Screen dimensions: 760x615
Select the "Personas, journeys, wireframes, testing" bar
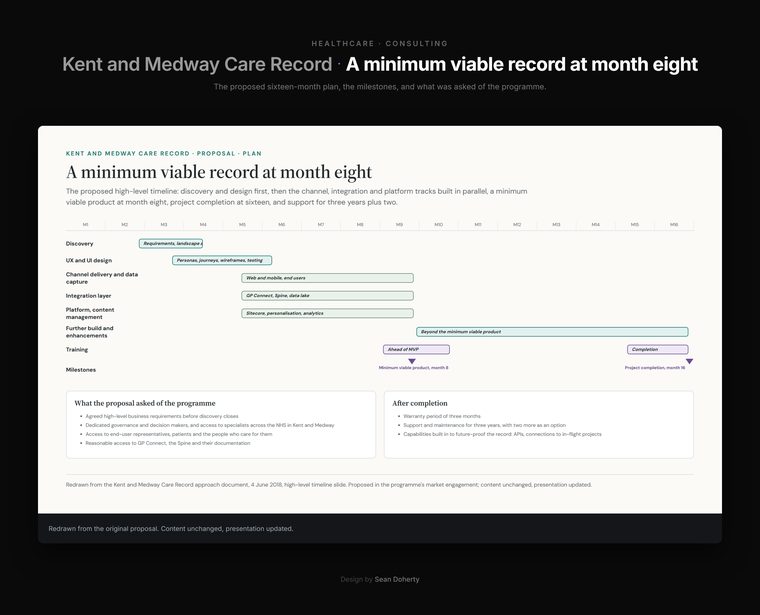(222, 260)
